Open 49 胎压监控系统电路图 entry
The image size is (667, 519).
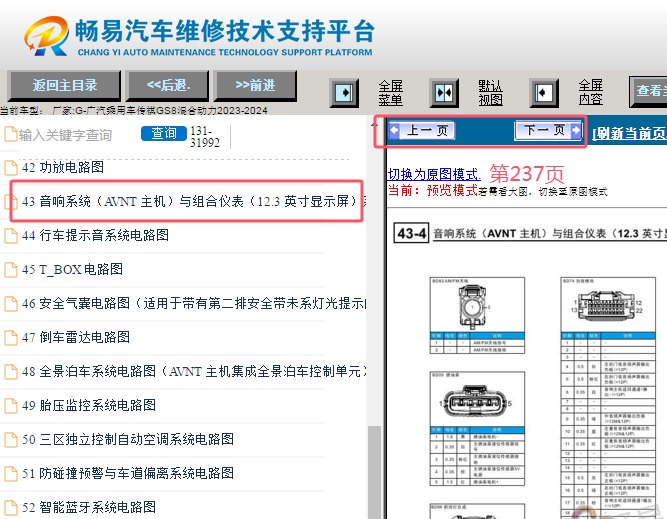pyautogui.click(x=89, y=405)
